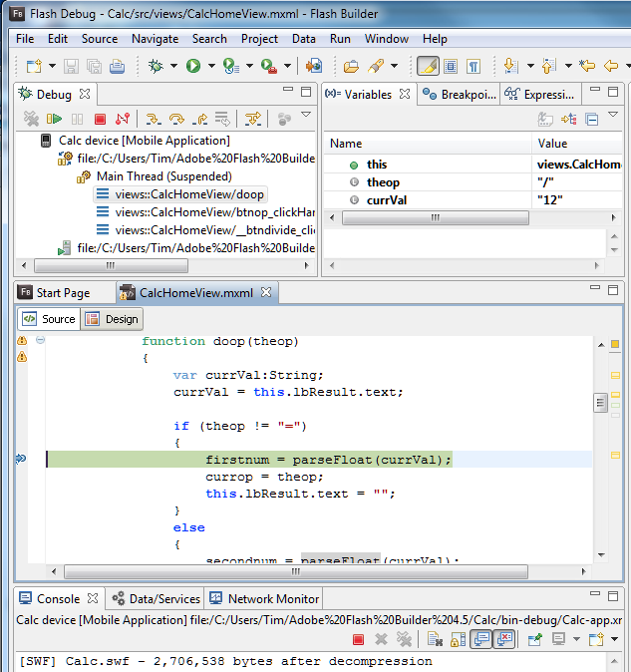This screenshot has height=672, width=631.
Task: Select the theop variable row
Action: pyautogui.click(x=473, y=182)
